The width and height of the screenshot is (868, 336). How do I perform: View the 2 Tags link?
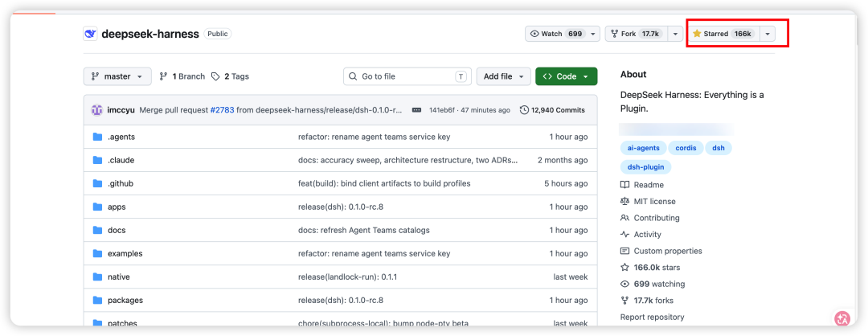click(231, 76)
